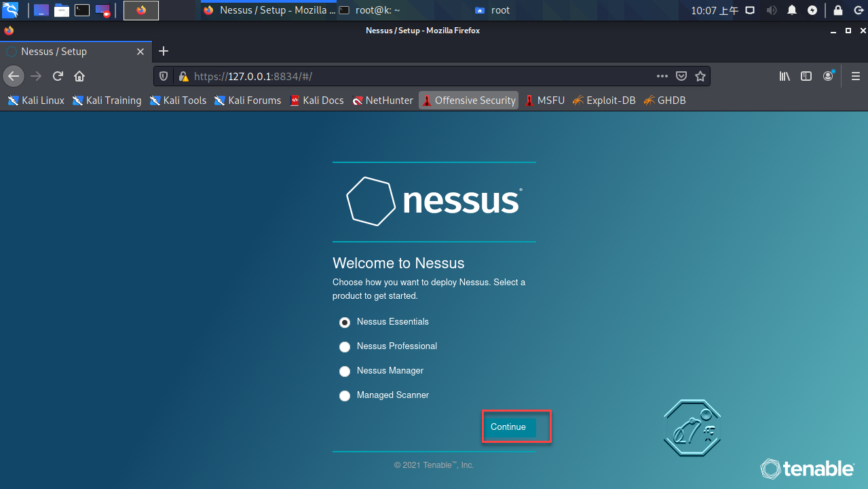Image resolution: width=868 pixels, height=489 pixels.
Task: Select the Nessus Manager radio option
Action: coord(345,371)
